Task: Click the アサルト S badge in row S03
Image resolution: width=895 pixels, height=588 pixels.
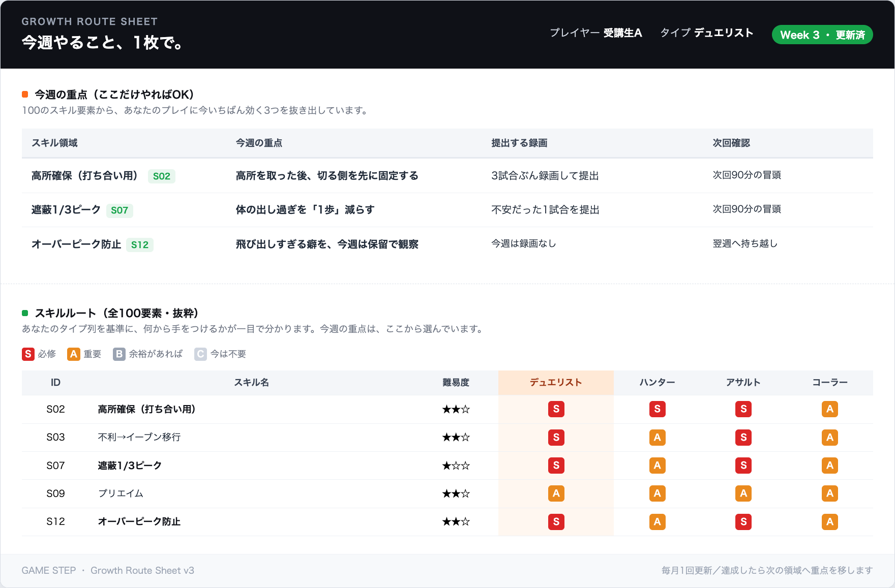Action: pos(743,438)
